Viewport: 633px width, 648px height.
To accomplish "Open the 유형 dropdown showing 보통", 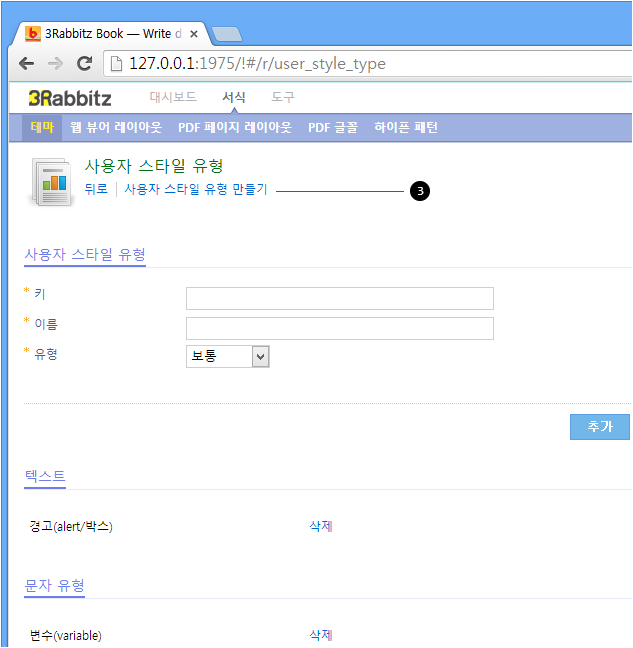I will pos(228,356).
